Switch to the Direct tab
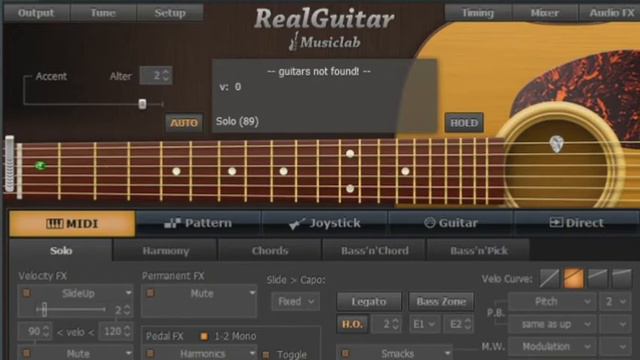Image resolution: width=640 pixels, height=360 pixels. click(x=576, y=223)
